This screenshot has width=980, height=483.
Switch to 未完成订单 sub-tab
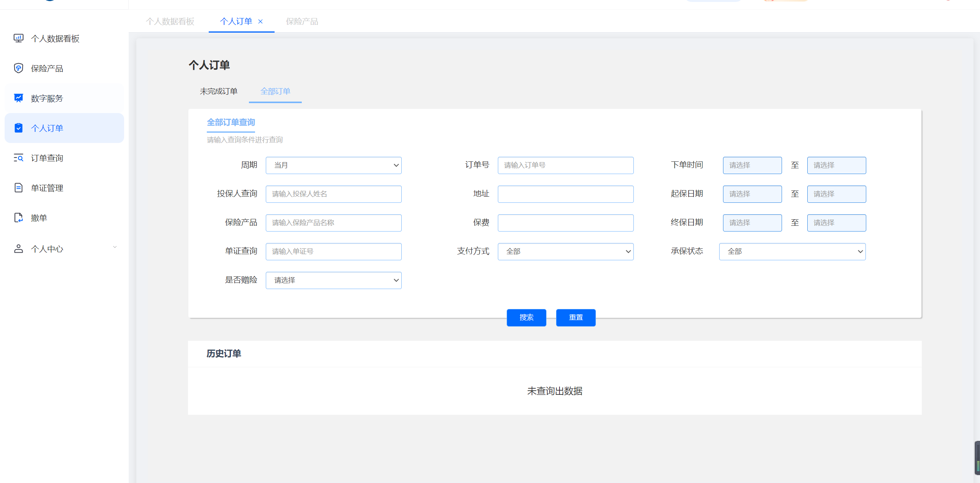(x=219, y=91)
